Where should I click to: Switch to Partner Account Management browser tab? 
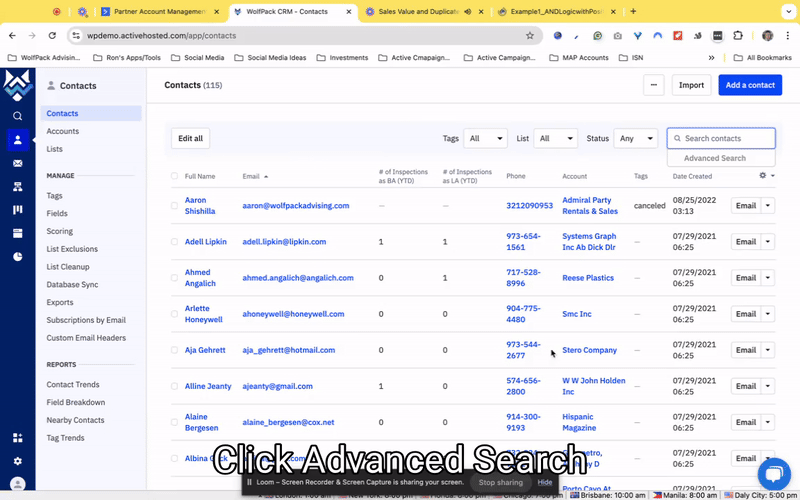point(162,11)
